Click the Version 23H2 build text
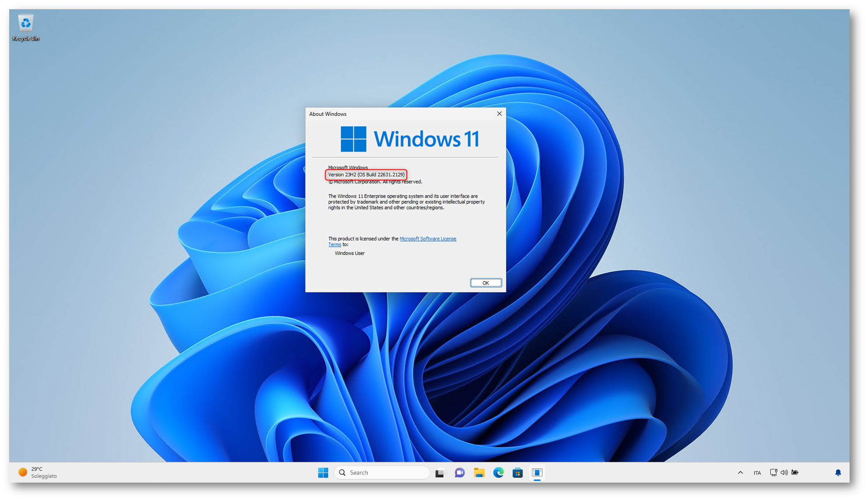 tap(366, 174)
